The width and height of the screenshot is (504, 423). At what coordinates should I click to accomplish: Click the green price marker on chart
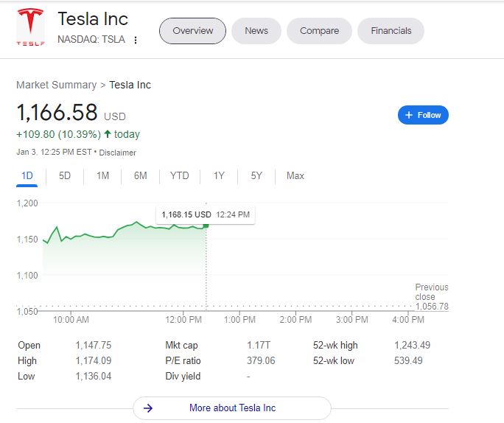(206, 225)
